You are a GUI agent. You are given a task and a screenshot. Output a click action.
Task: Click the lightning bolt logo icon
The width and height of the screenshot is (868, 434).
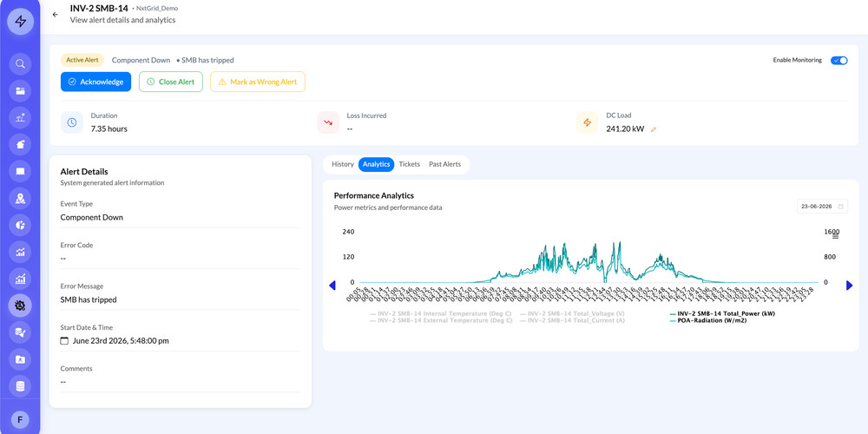coord(20,22)
